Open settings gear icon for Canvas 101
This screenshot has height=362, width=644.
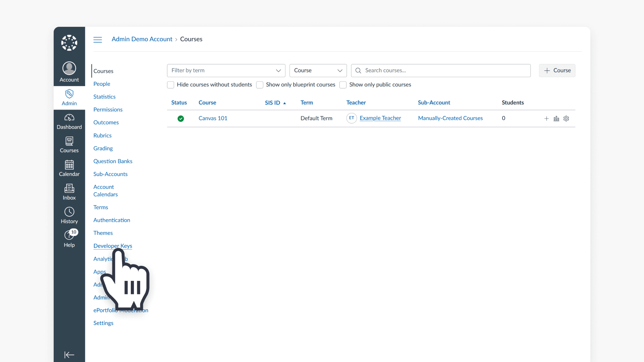point(566,118)
